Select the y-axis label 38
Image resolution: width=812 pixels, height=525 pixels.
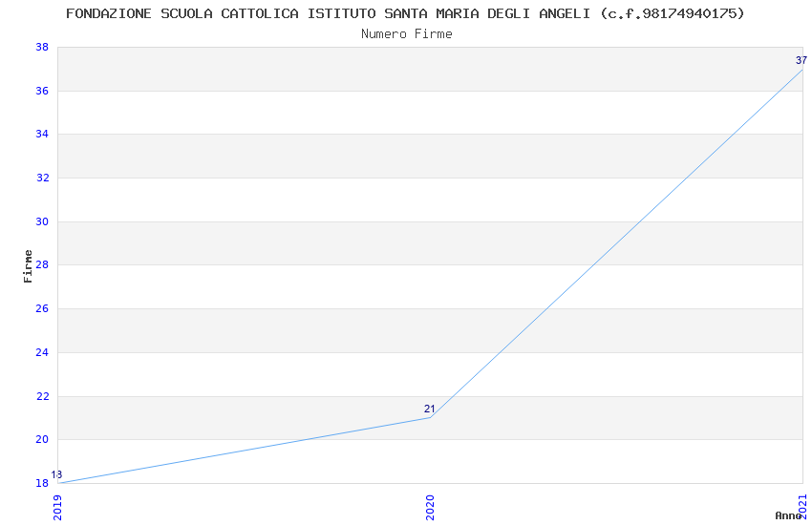[42, 47]
